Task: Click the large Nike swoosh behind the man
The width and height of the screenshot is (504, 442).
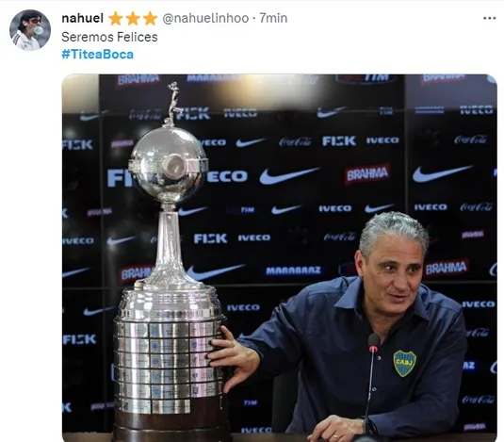Action: [442, 174]
